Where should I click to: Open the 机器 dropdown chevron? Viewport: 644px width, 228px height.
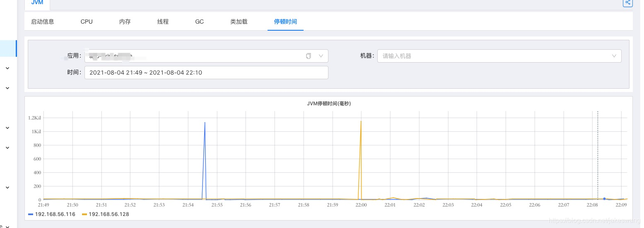coord(614,56)
